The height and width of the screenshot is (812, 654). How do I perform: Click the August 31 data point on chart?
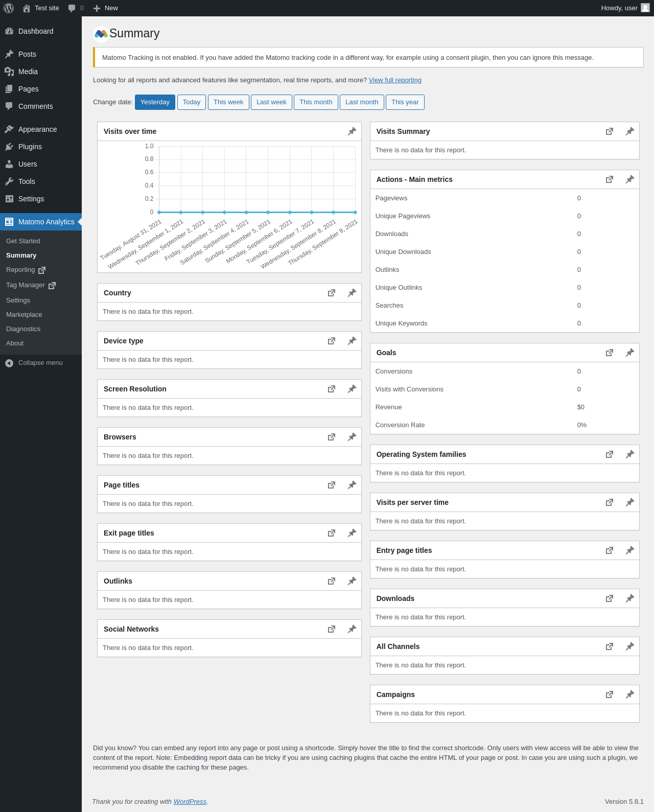159,212
